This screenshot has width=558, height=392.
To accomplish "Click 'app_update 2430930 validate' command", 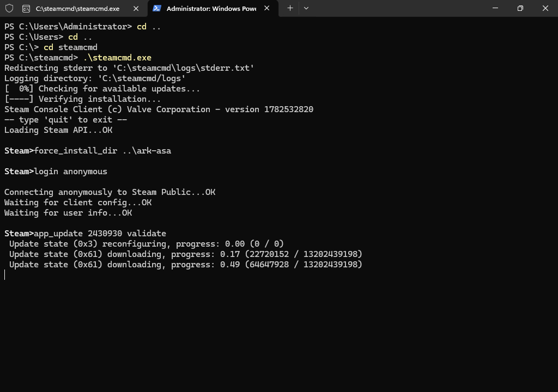I will [100, 234].
